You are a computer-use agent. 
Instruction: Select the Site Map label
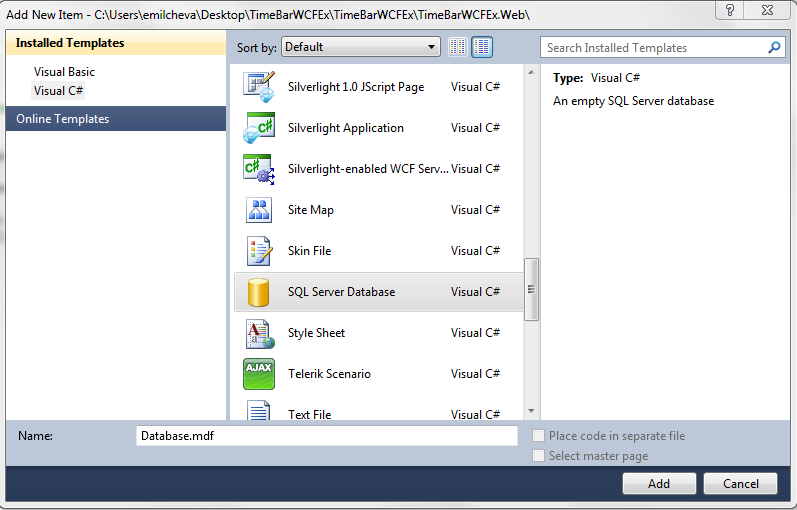tap(311, 210)
